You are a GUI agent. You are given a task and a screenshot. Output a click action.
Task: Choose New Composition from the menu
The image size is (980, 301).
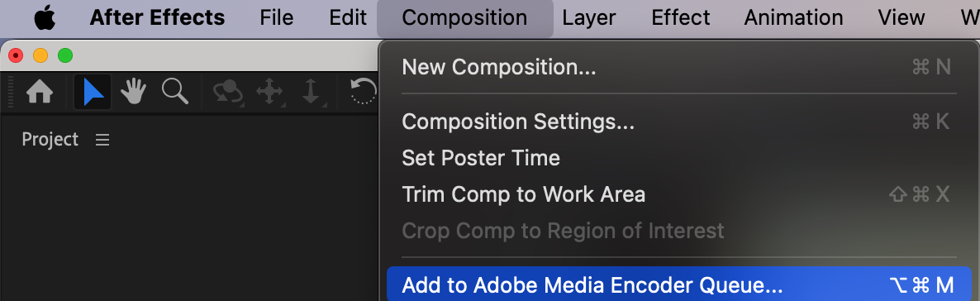[x=678, y=67]
